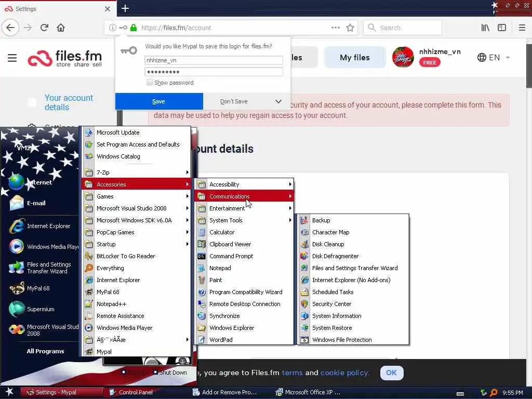The image size is (532, 399).
Task: Expand the Games submenu
Action: (137, 196)
